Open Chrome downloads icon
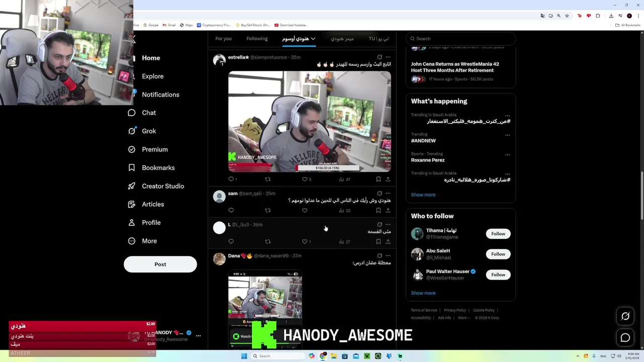 [611, 16]
